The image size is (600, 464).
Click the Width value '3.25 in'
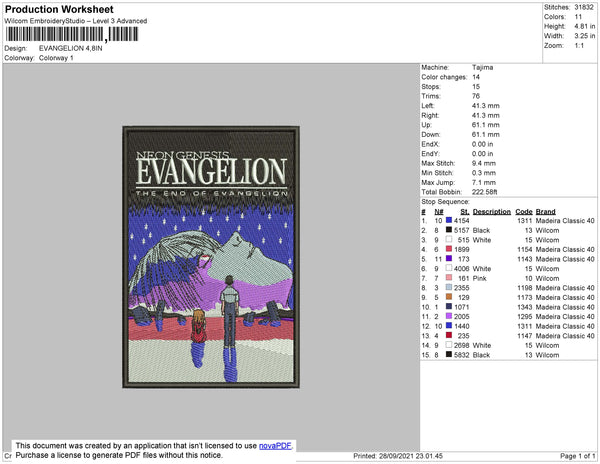click(x=584, y=36)
